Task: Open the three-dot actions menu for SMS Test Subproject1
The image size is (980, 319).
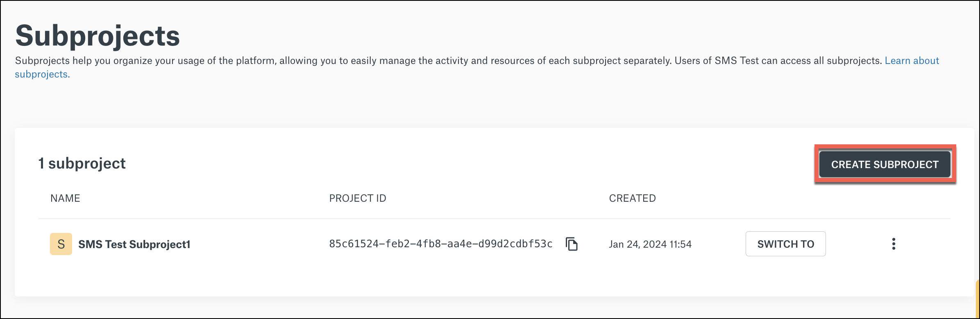Action: [x=893, y=244]
